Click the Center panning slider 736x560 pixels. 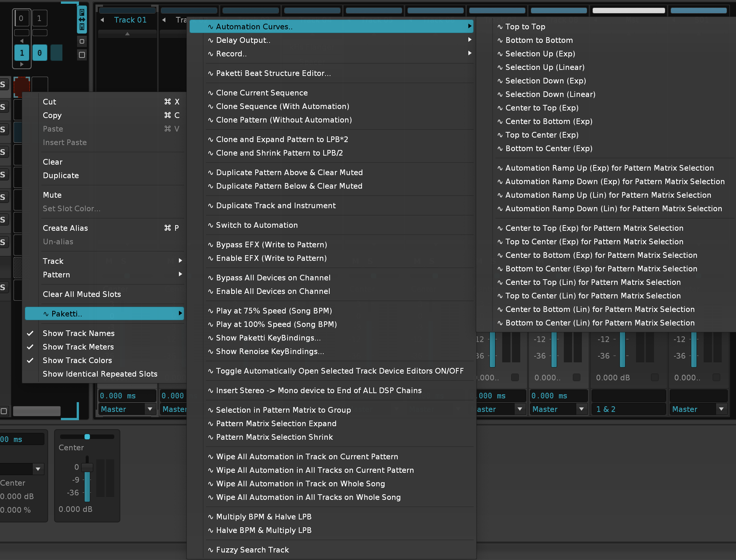87,437
